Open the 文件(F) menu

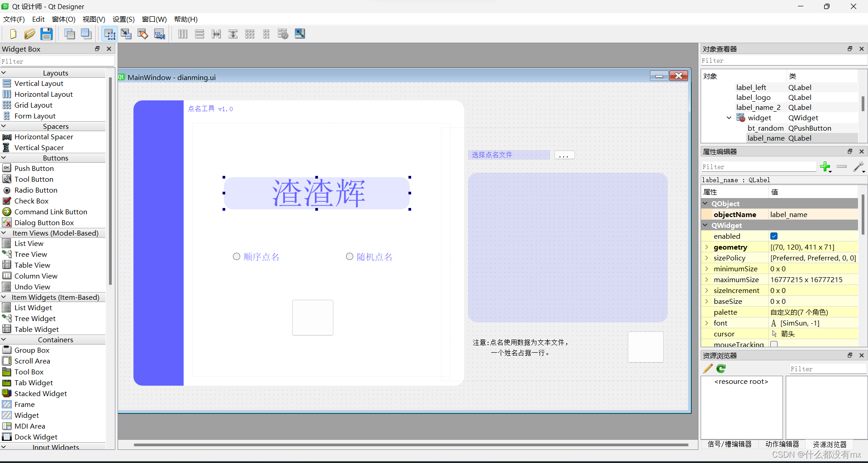pyautogui.click(x=14, y=19)
